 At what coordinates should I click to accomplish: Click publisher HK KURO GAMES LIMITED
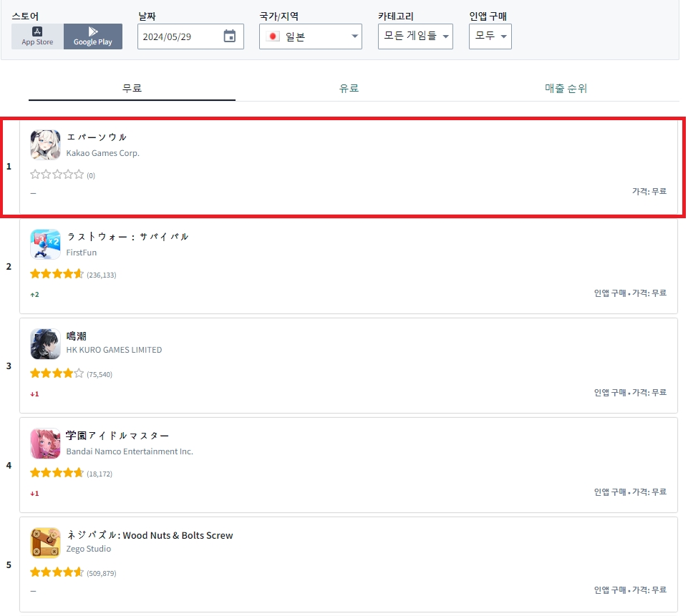[114, 350]
